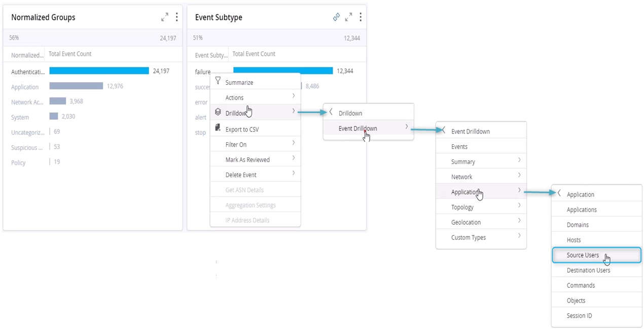Viewport: 644px width, 331px height.
Task: Open Event Subtype widget kebab menu
Action: 360,17
